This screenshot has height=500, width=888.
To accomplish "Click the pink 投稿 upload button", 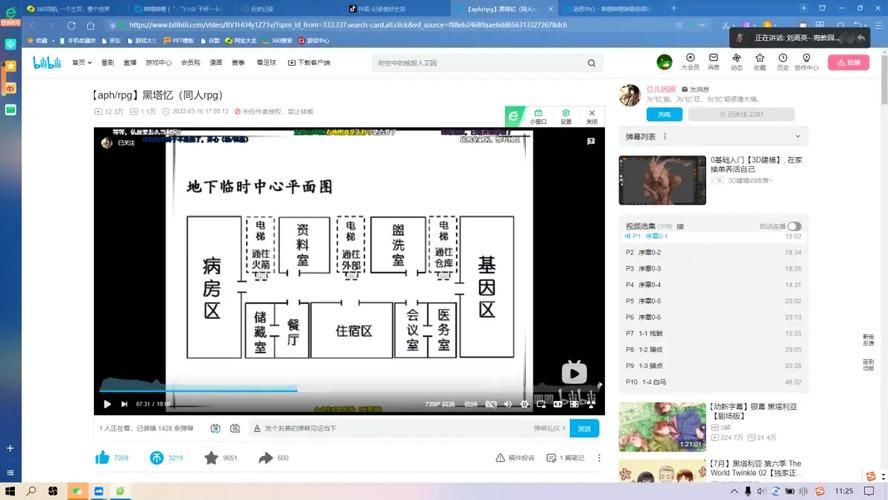I will pos(848,62).
